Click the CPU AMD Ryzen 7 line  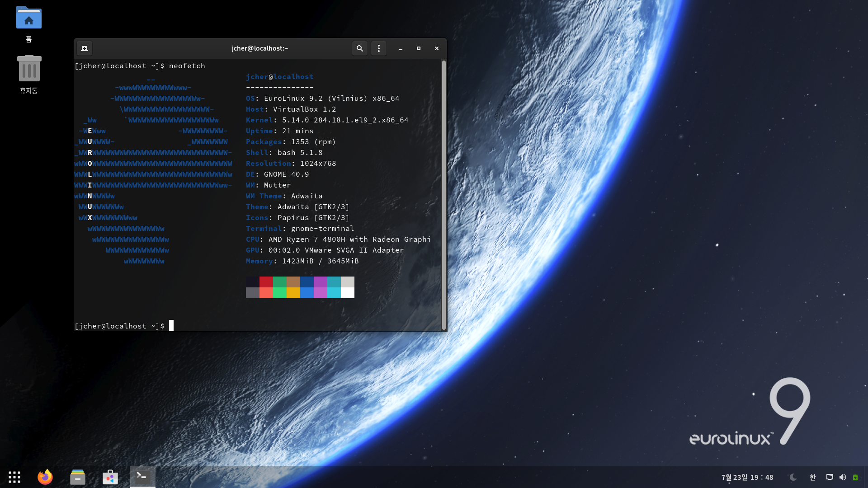pyautogui.click(x=339, y=239)
